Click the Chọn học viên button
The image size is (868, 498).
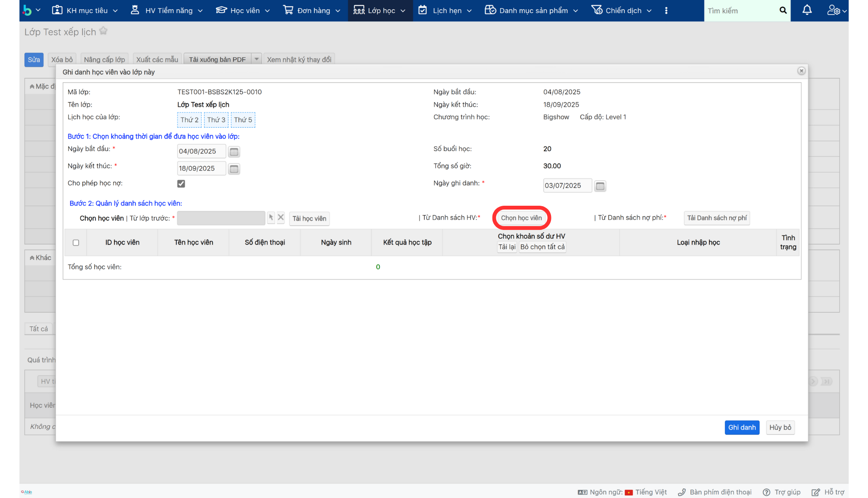coord(521,218)
